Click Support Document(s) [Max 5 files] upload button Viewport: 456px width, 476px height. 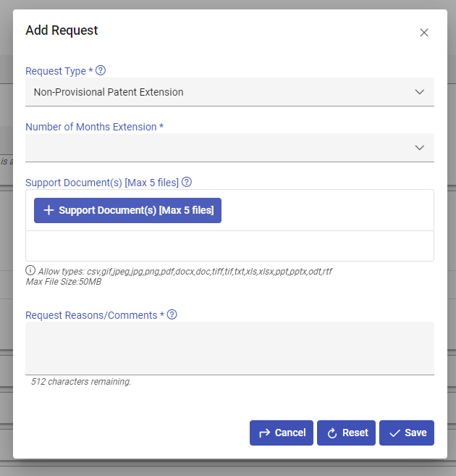tap(127, 210)
